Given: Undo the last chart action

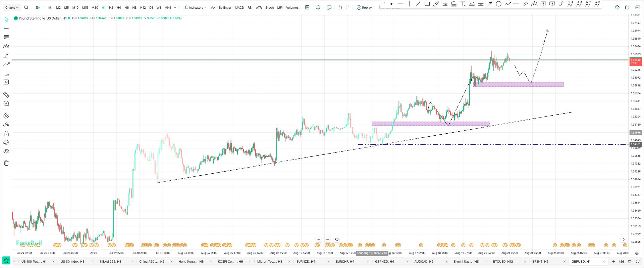Looking at the screenshot, I should point(340,7).
